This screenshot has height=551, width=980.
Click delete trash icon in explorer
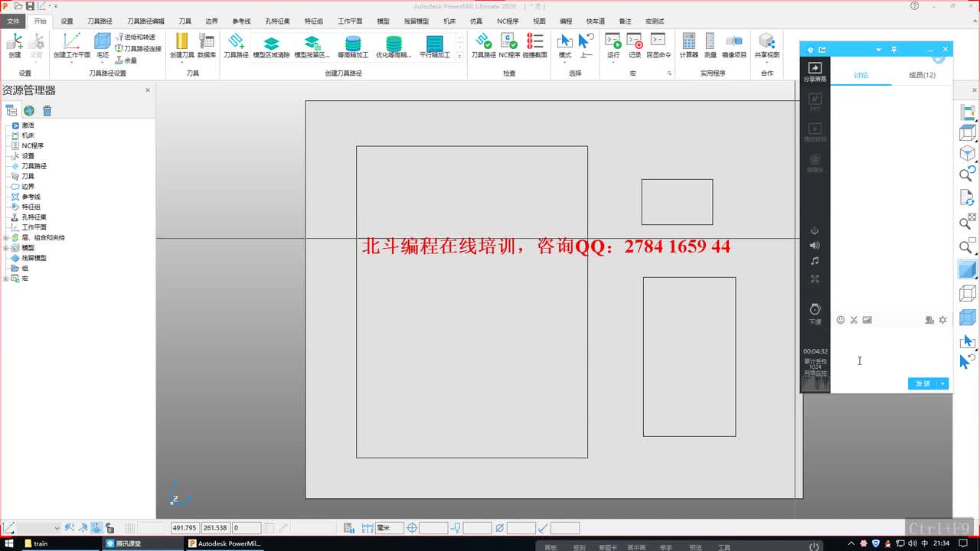[47, 110]
